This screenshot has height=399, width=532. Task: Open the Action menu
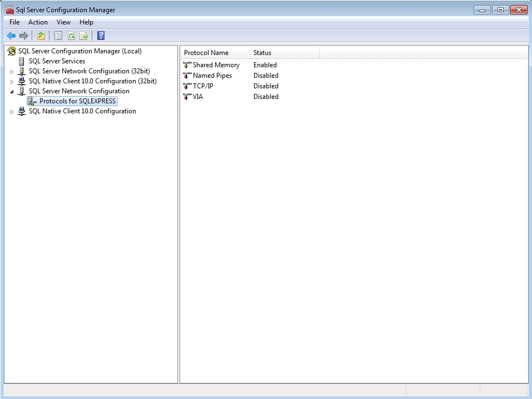(38, 22)
